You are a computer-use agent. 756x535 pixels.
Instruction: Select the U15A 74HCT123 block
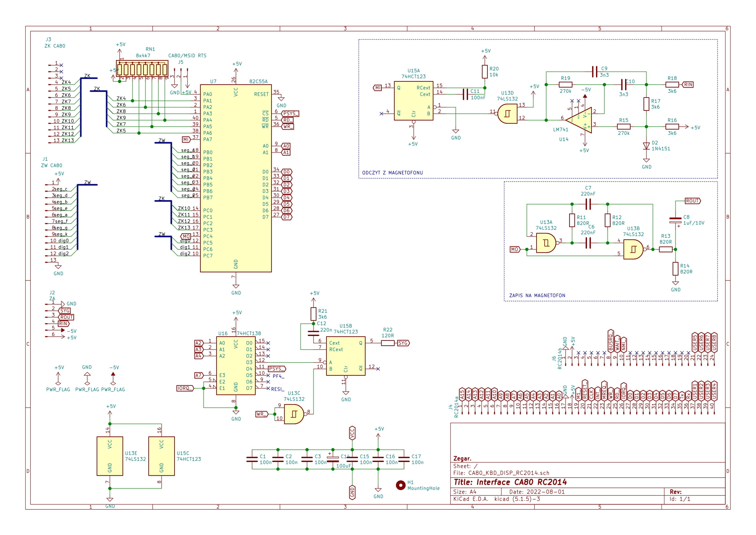point(413,101)
